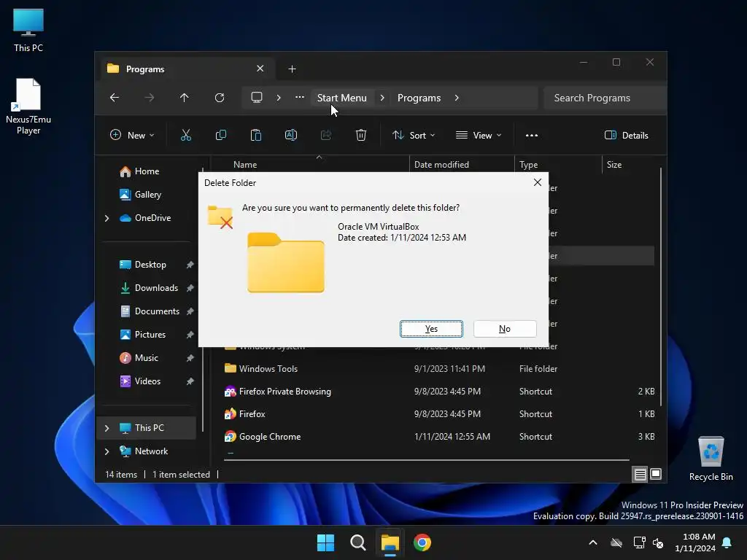
Task: Go up one folder level
Action: pos(185,98)
